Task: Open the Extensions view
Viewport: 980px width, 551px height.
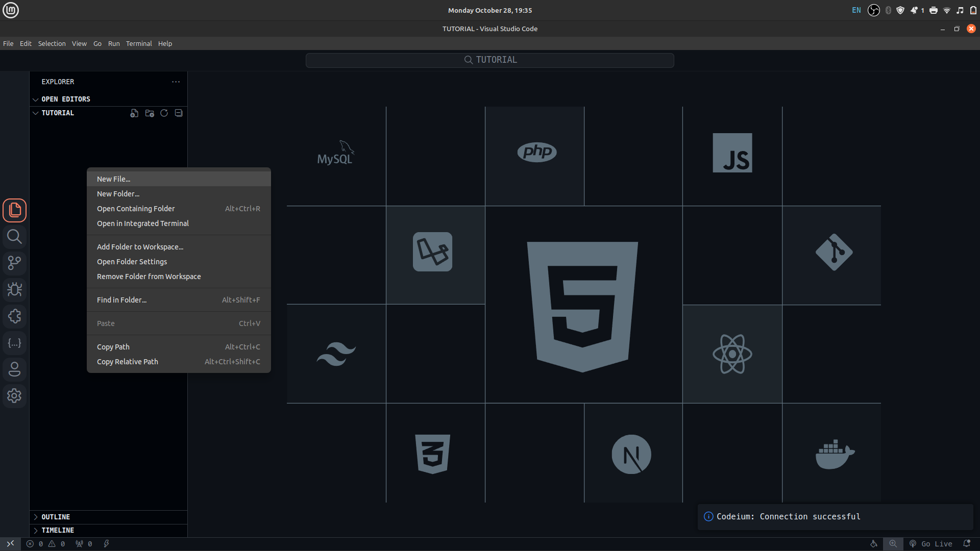Action: 14,316
